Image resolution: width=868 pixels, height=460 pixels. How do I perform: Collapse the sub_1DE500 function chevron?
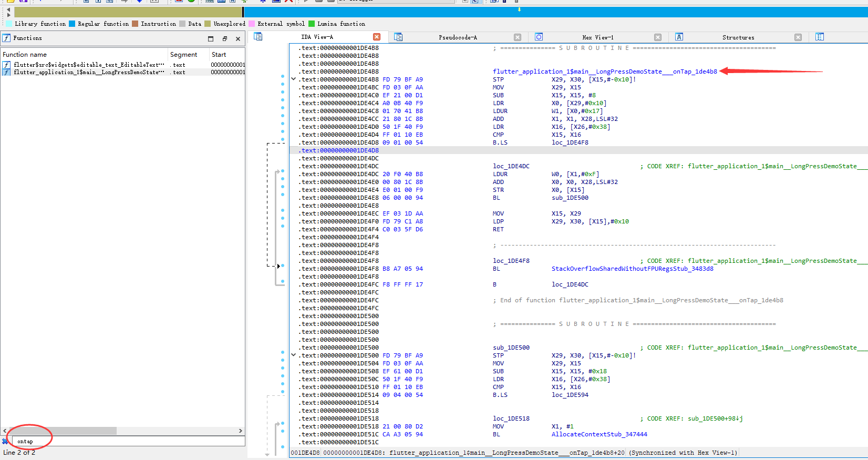(293, 355)
